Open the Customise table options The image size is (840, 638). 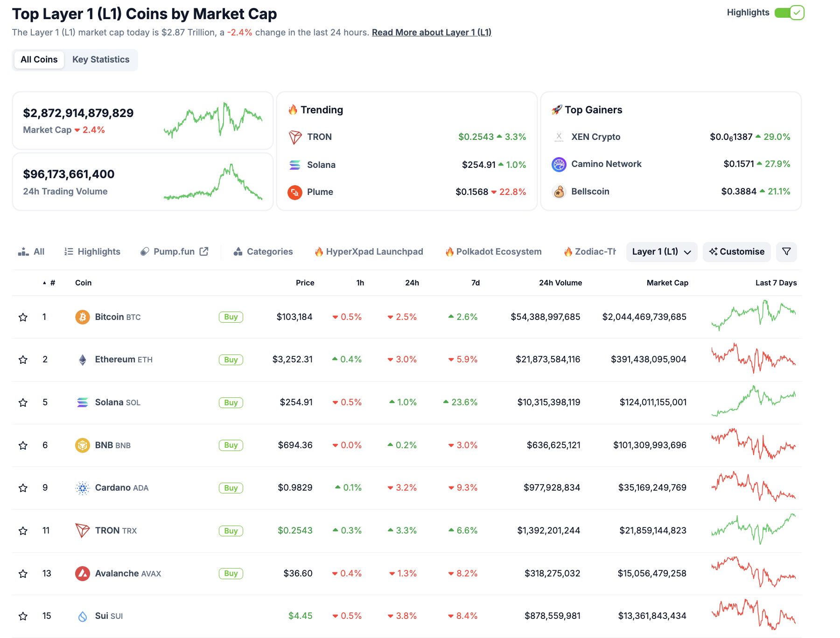737,252
